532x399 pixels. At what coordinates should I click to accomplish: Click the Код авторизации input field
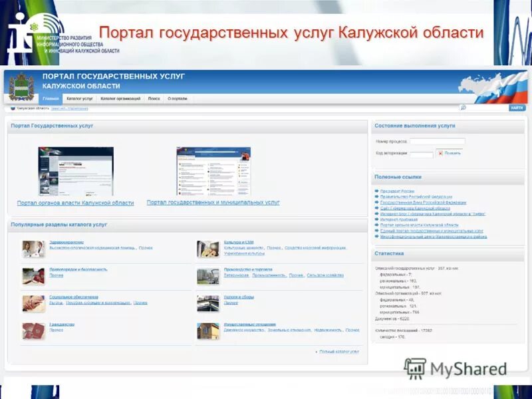pyautogui.click(x=421, y=155)
